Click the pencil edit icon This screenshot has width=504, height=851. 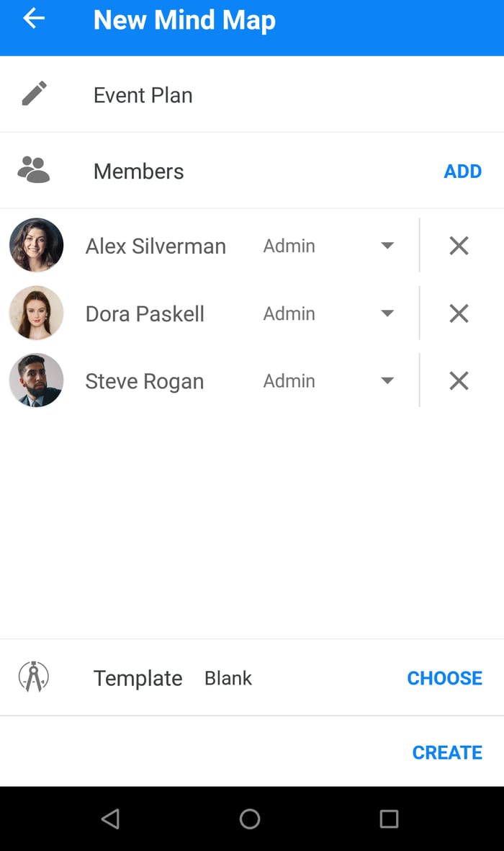tap(34, 94)
